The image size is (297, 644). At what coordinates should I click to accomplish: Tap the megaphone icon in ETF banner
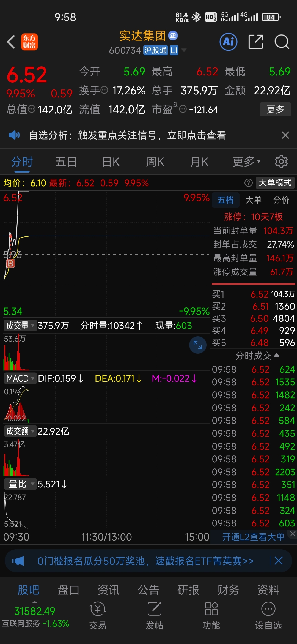pos(18,561)
